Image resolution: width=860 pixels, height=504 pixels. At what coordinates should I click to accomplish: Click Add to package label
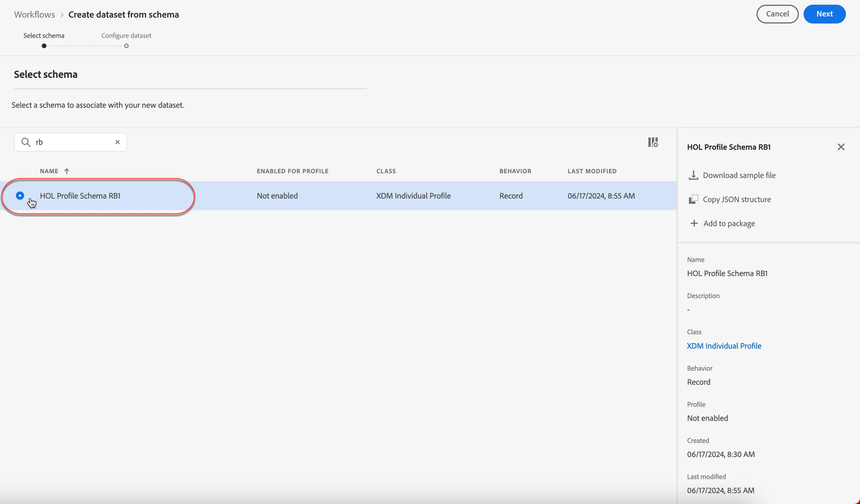(x=729, y=223)
